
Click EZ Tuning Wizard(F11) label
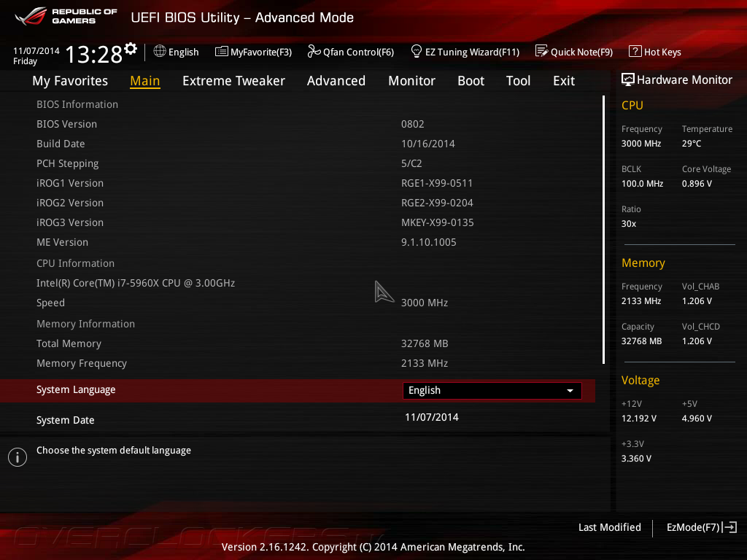click(x=472, y=52)
